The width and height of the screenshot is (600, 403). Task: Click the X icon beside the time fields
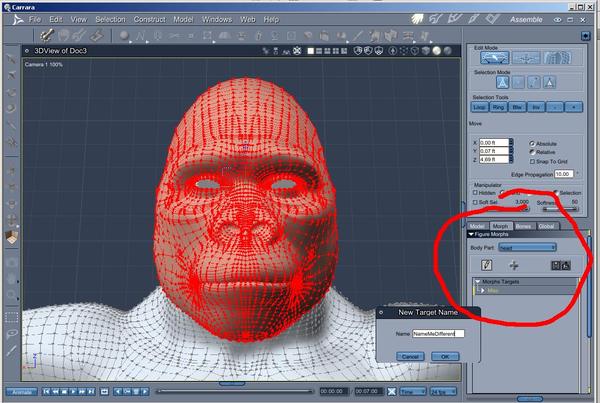[x=391, y=392]
